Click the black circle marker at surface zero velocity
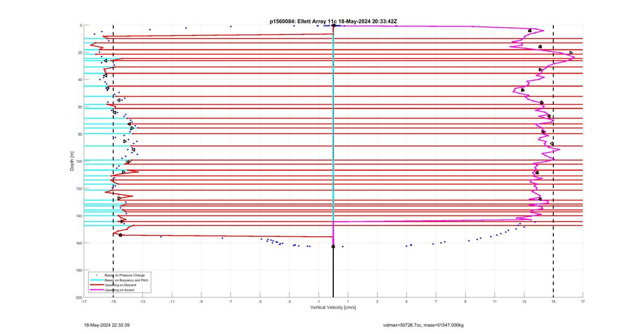Viewport: 644px width, 334px height. point(333,25)
